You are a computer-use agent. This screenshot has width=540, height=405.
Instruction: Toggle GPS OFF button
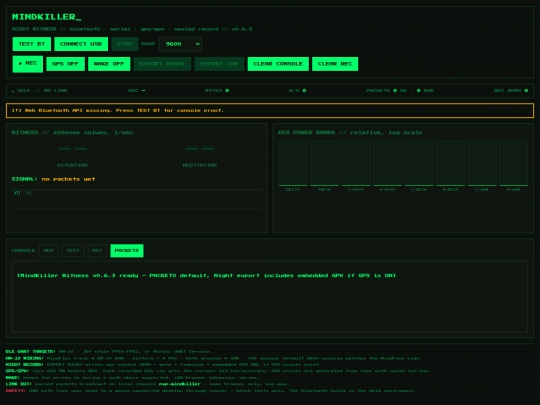[x=65, y=64]
